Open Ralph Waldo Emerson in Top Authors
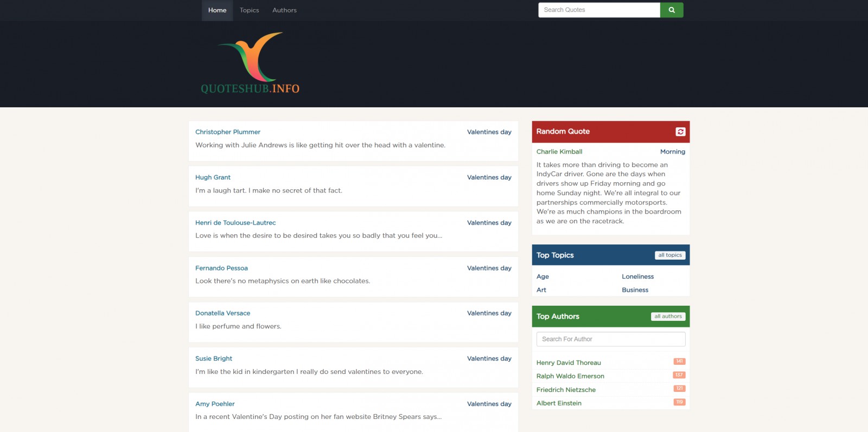 coord(570,376)
